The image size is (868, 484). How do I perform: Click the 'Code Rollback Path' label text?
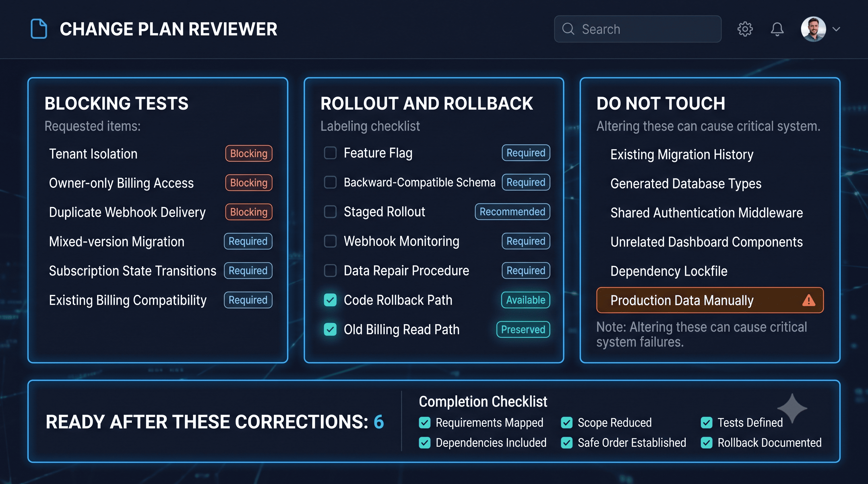tap(398, 300)
